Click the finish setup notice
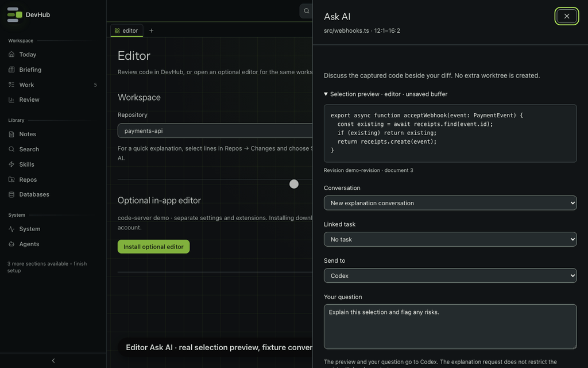Image resolution: width=588 pixels, height=368 pixels. pyautogui.click(x=47, y=267)
